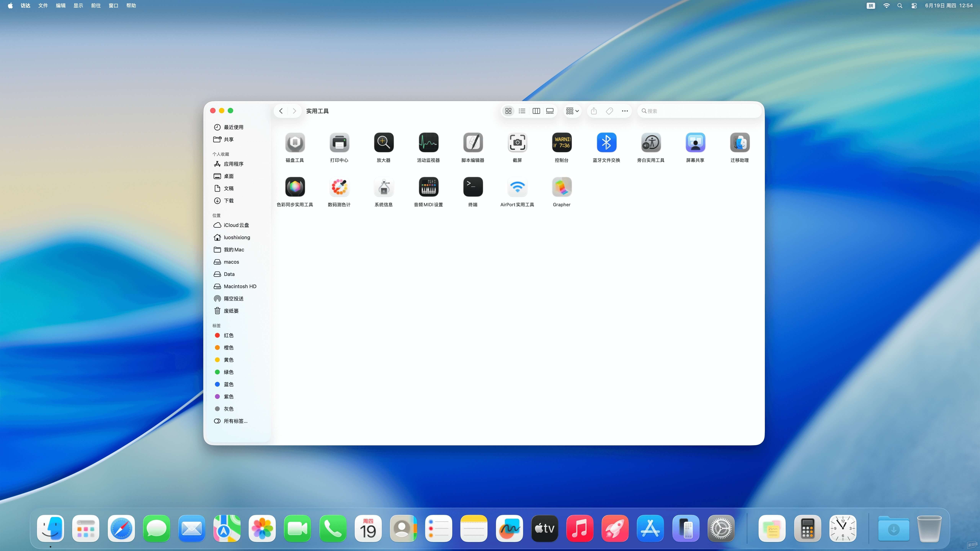Viewport: 980px width, 551px height.
Task: Select the Screen Sharing (屏幕共享) icon
Action: [x=695, y=143]
